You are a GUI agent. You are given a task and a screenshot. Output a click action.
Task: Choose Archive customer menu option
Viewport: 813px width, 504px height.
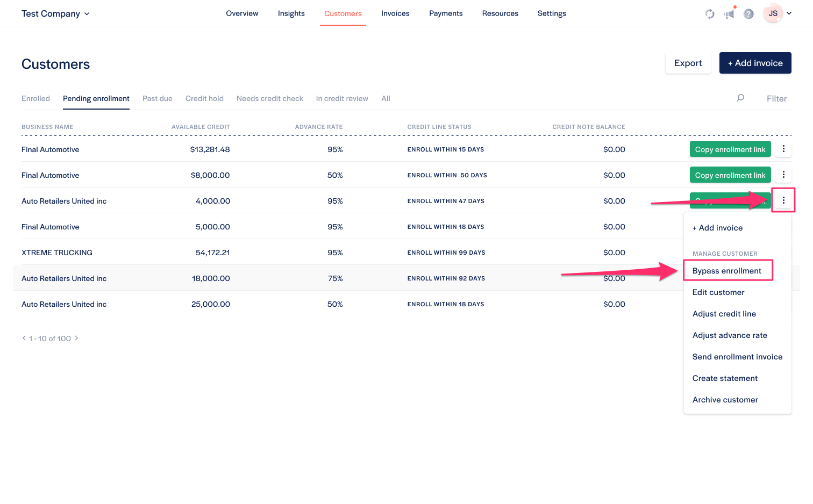coord(725,400)
